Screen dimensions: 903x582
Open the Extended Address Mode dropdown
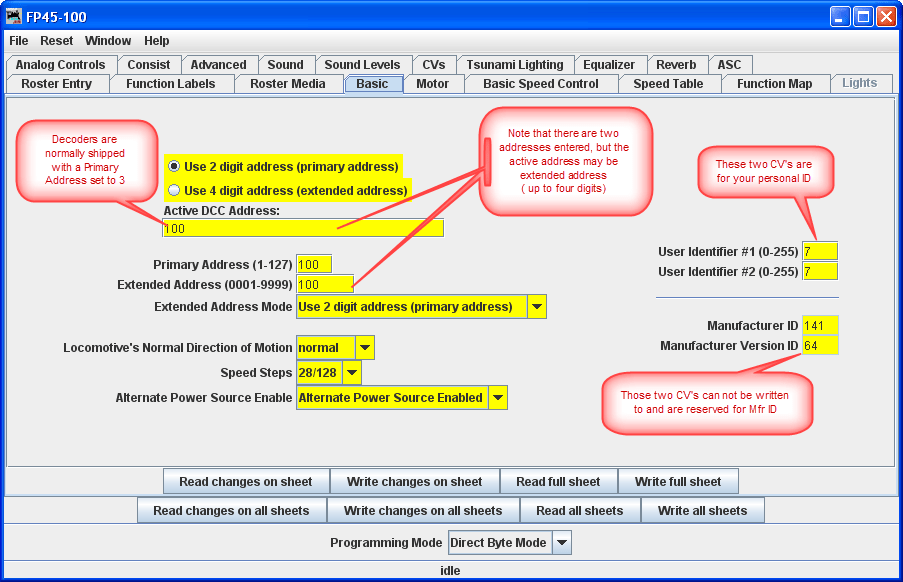537,307
